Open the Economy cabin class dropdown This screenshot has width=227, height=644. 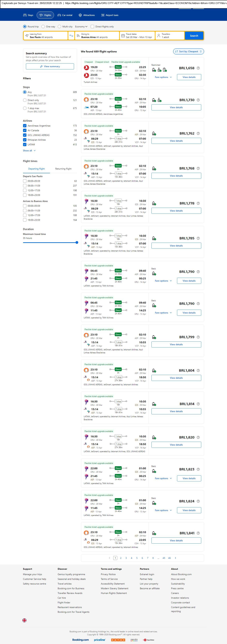click(81, 27)
